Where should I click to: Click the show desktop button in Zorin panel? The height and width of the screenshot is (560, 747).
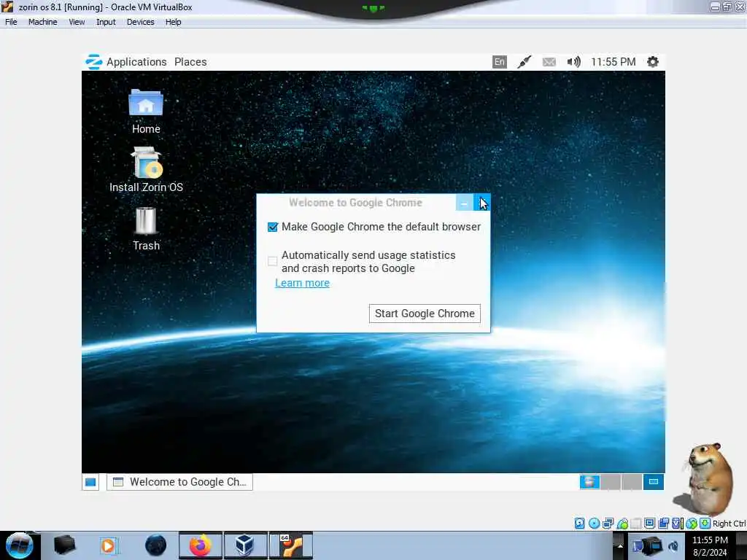(90, 482)
